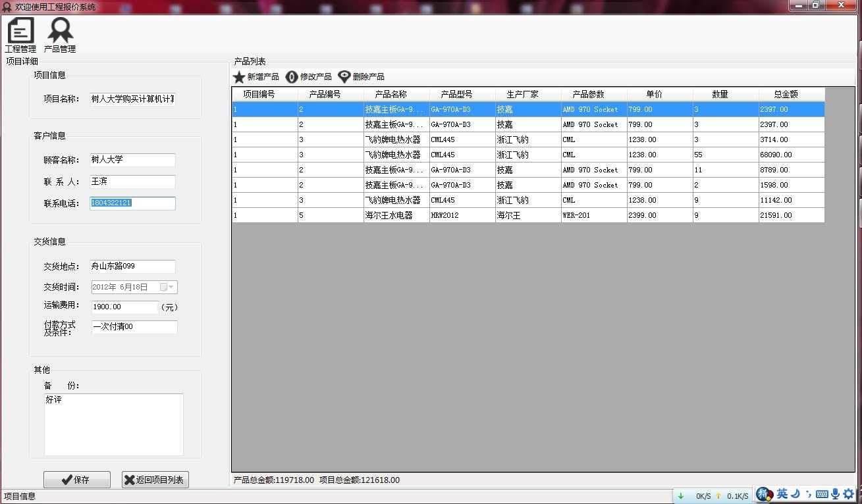The width and height of the screenshot is (862, 504).
Task: Click 产品参数 column header
Action: pos(594,95)
